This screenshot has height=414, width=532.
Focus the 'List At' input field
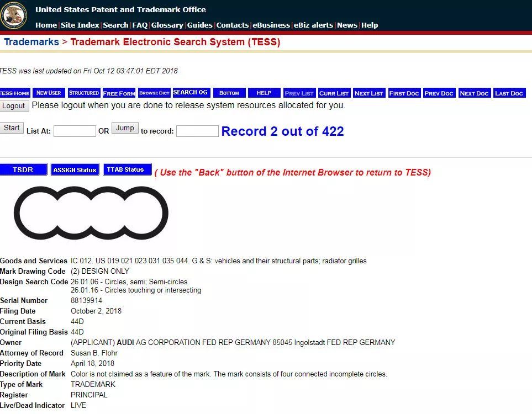75,131
